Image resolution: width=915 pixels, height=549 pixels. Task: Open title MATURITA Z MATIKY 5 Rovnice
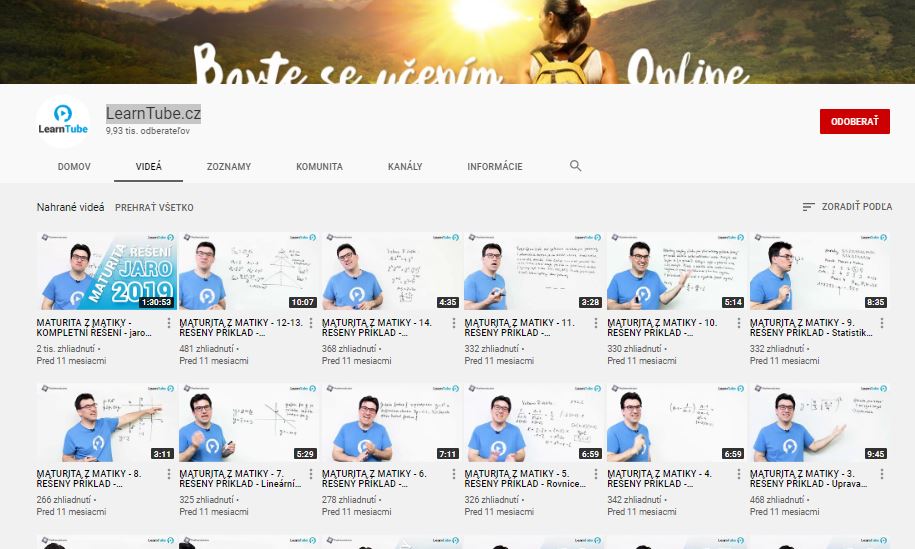[x=525, y=478]
